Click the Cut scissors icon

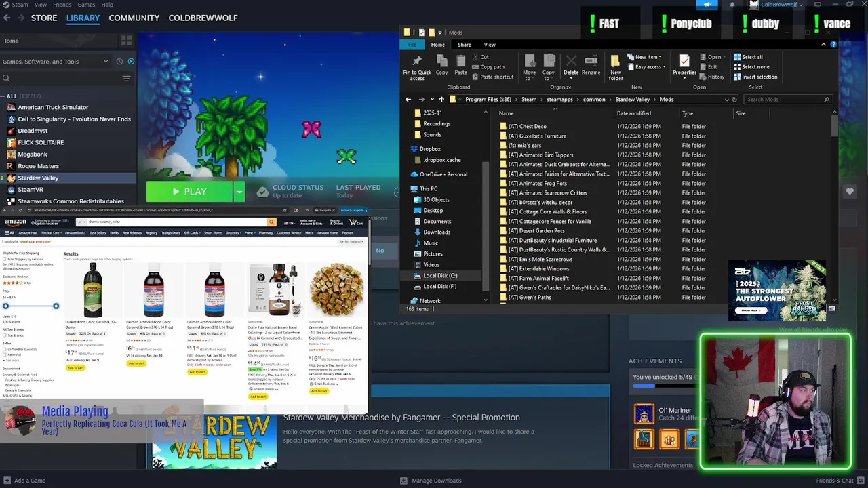coord(475,57)
